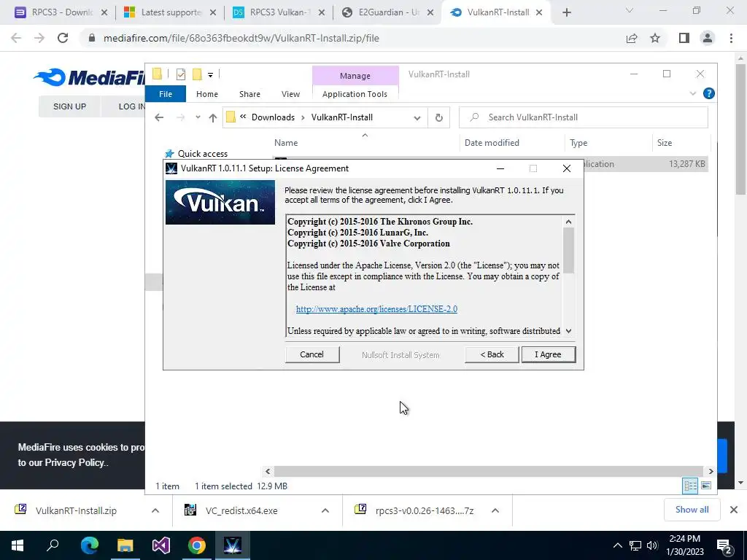The height and width of the screenshot is (560, 747).
Task: Open recent locations dropdown in Explorer
Action: point(198,117)
